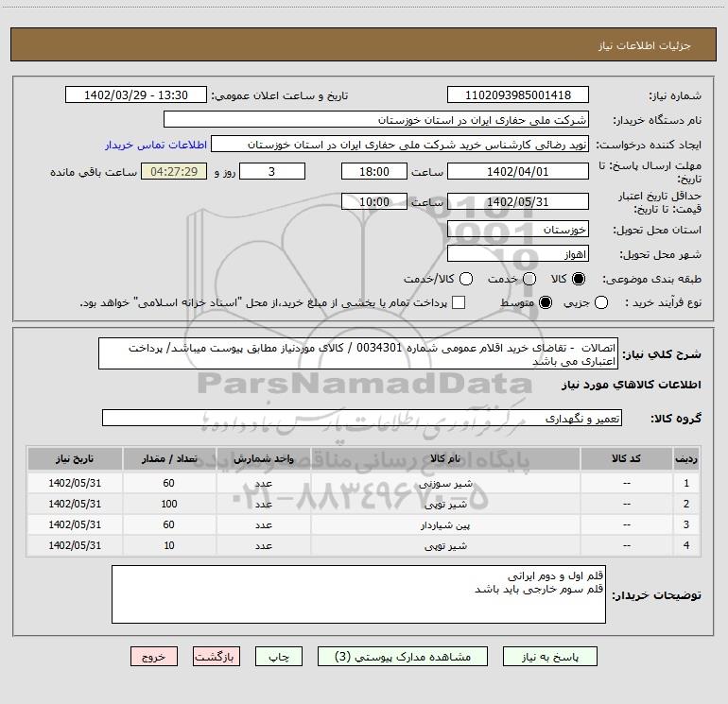Click the گروه کالا field تعمیر و نگهداری

click(362, 418)
